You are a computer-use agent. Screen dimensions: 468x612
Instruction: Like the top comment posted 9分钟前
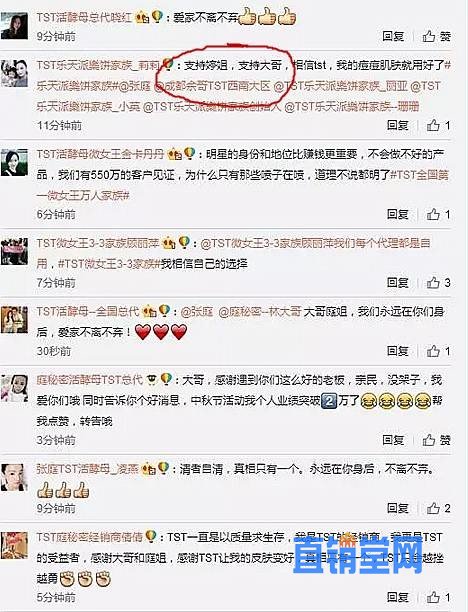[x=437, y=37]
